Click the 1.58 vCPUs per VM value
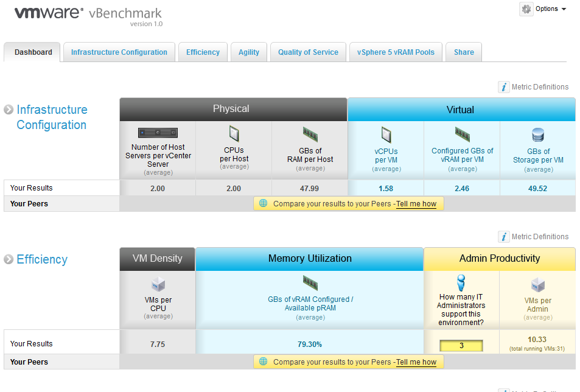This screenshot has height=392, width=580. point(386,189)
